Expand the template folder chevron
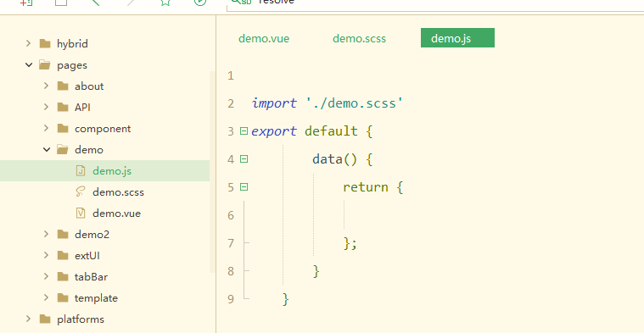Image resolution: width=644 pixels, height=333 pixels. point(46,297)
